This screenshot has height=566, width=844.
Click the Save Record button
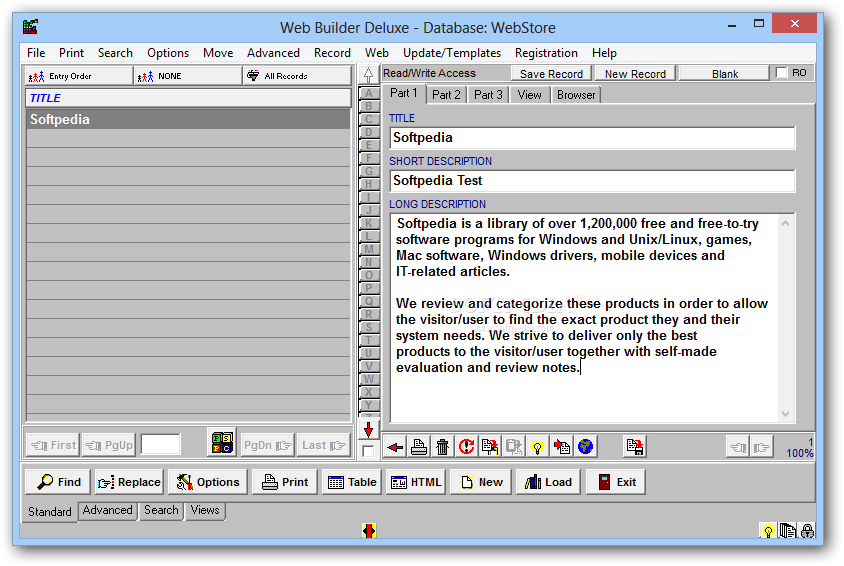[x=551, y=74]
